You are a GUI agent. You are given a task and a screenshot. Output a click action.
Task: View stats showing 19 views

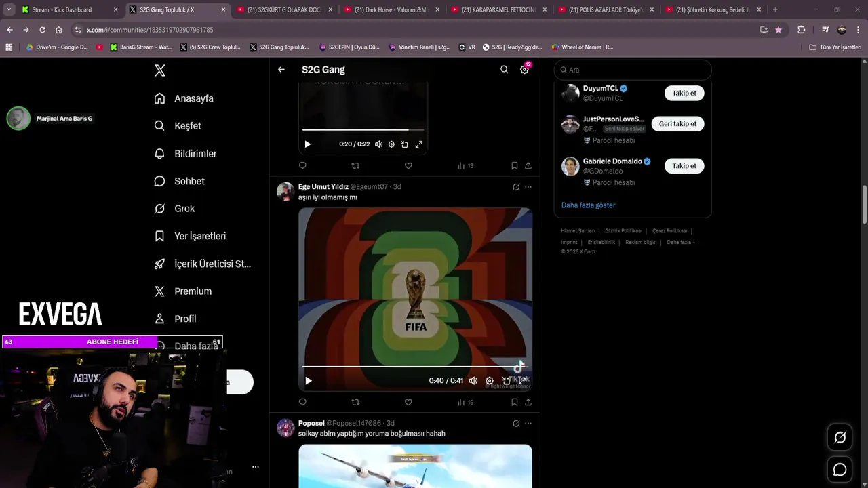(x=465, y=402)
